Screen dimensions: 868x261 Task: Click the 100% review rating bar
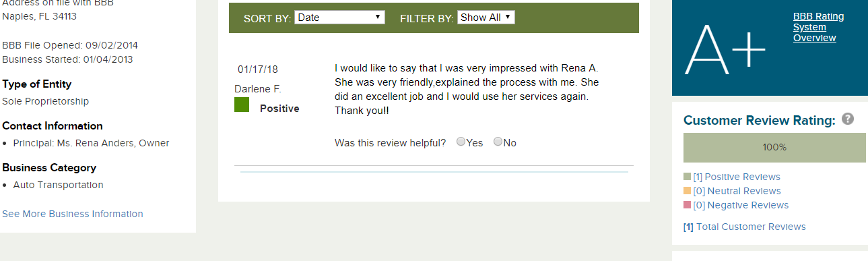point(774,148)
